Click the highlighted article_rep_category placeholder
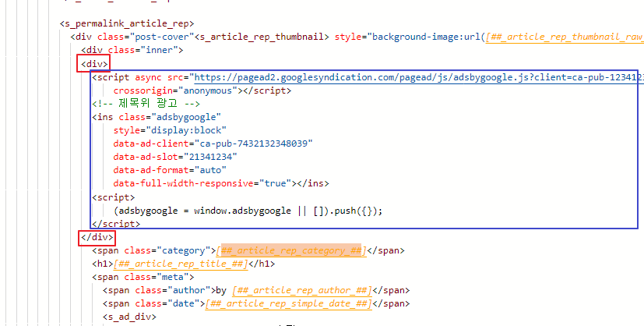 [291, 250]
